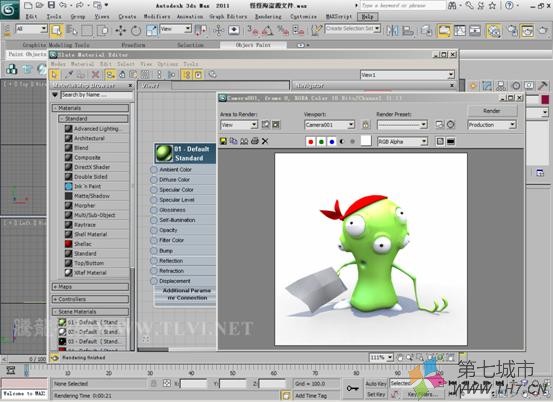
Task: Open the Customize menu
Action: [x=303, y=17]
